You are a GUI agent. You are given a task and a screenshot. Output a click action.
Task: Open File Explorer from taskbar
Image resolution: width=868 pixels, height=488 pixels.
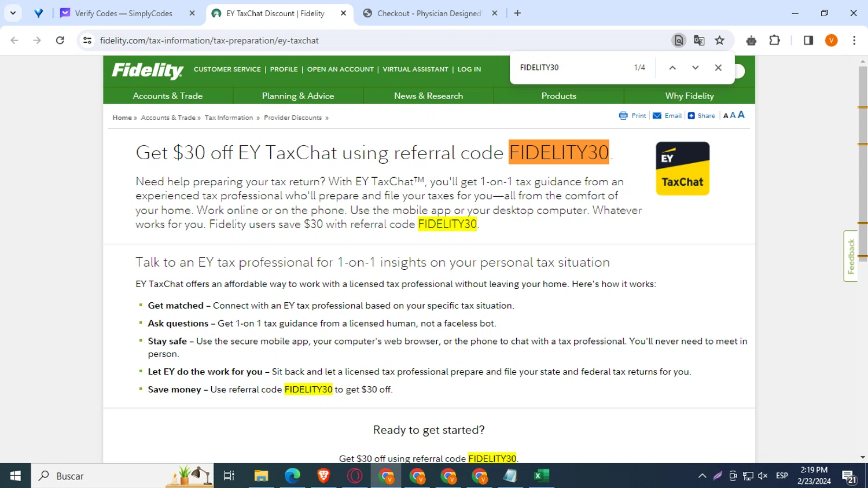(x=261, y=476)
